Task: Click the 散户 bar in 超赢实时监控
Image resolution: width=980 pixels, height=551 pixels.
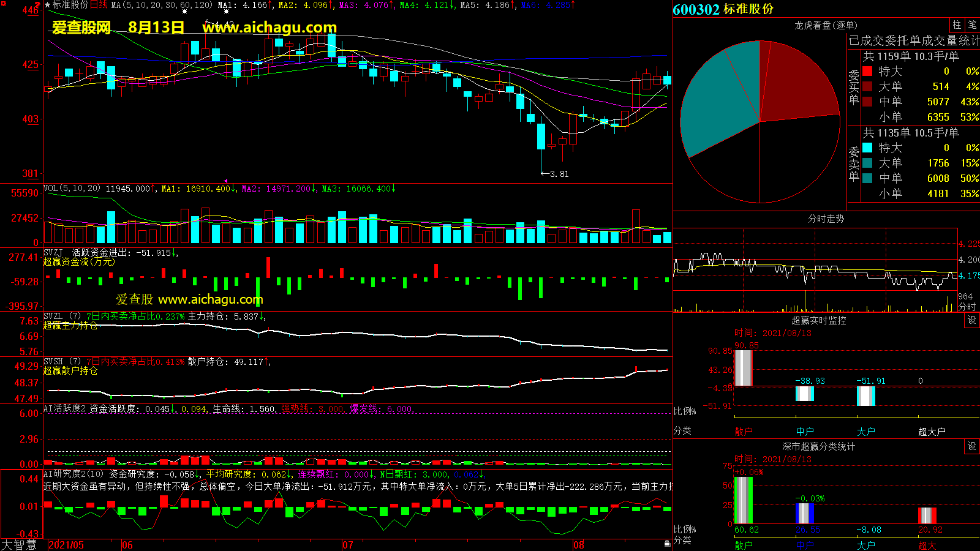Action: pyautogui.click(x=743, y=367)
